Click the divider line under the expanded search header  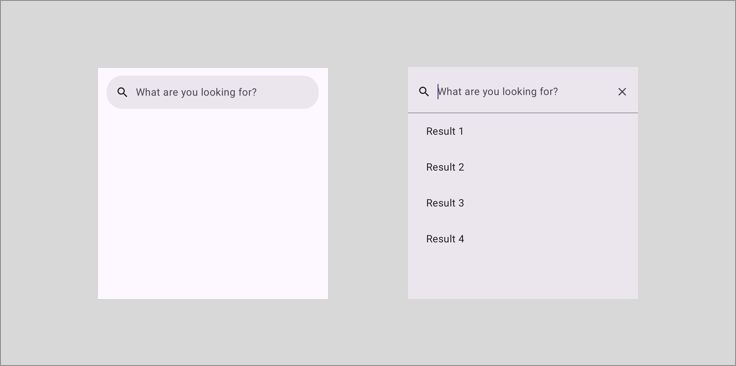[x=523, y=113]
